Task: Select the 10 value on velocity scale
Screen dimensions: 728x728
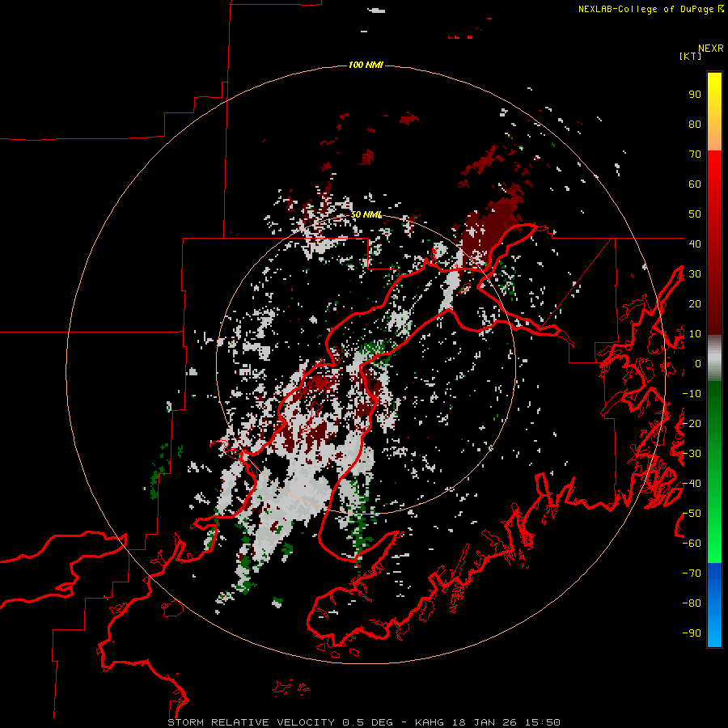Action: [695, 334]
